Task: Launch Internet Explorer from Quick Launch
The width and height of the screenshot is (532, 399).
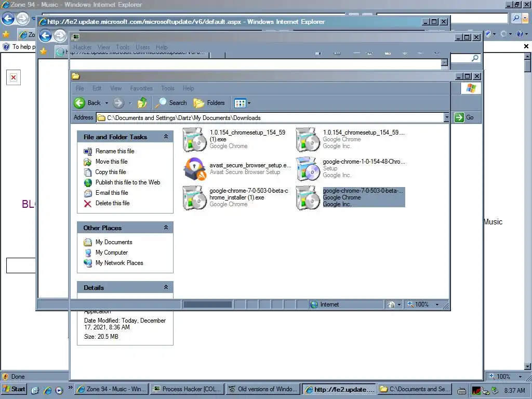Action: coord(47,390)
